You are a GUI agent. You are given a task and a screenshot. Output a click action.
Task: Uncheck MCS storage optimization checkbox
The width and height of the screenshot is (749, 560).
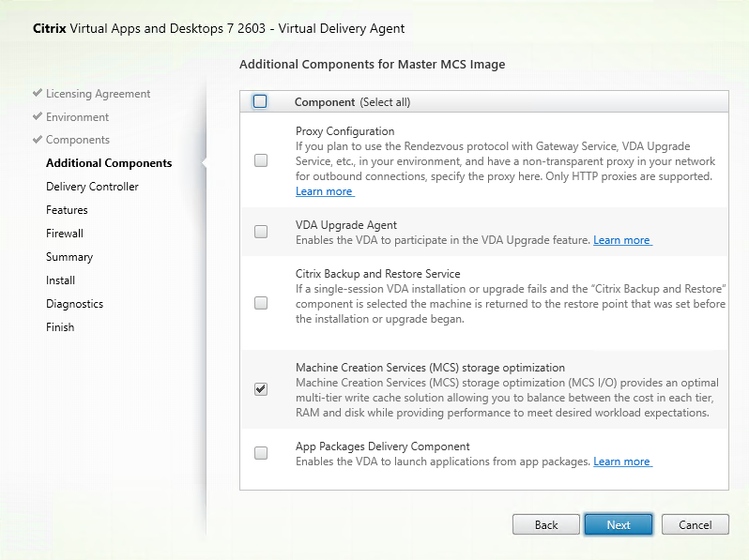(261, 389)
